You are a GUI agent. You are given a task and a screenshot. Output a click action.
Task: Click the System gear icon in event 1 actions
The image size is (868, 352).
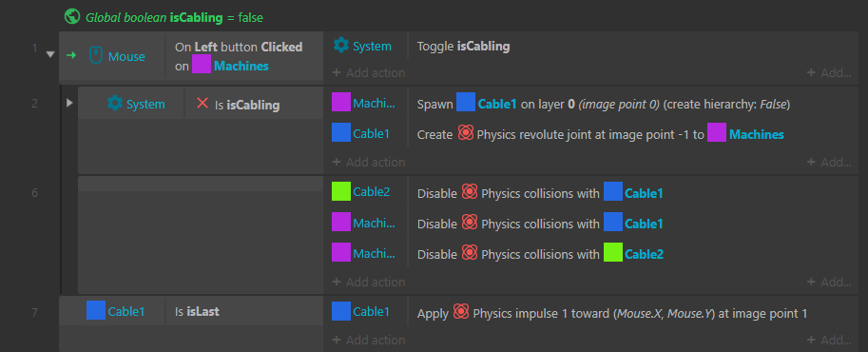tap(341, 46)
